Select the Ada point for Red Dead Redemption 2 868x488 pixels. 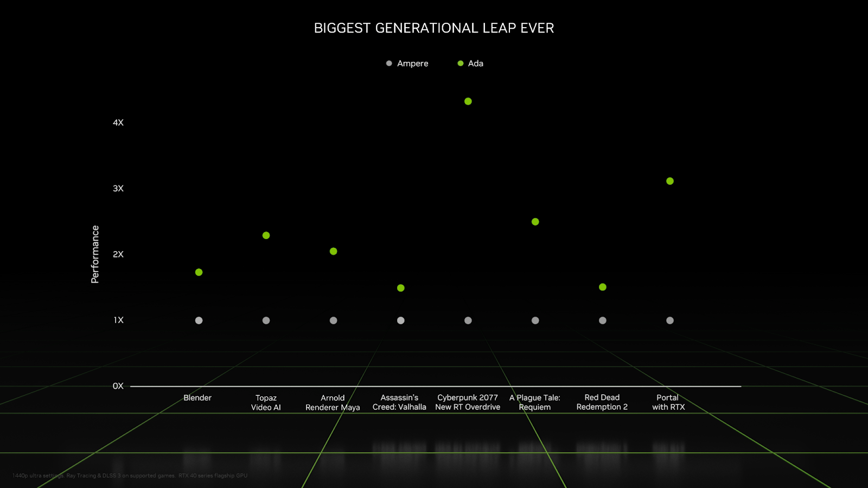click(x=603, y=287)
